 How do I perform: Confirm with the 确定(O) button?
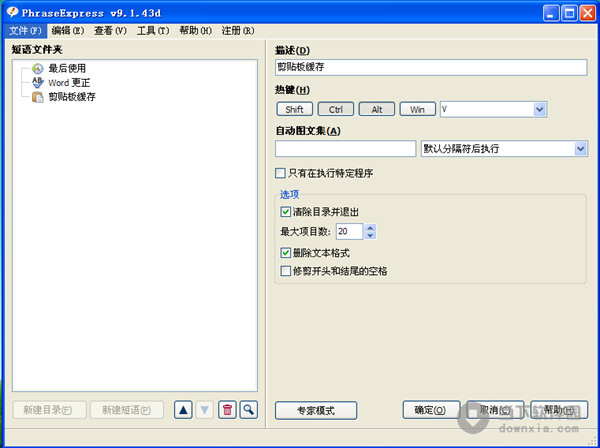point(431,410)
